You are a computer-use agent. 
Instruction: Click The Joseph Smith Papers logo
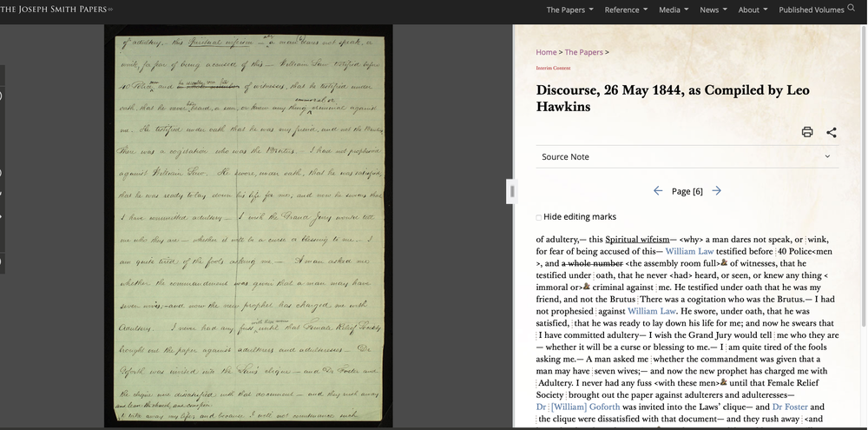[x=56, y=9]
